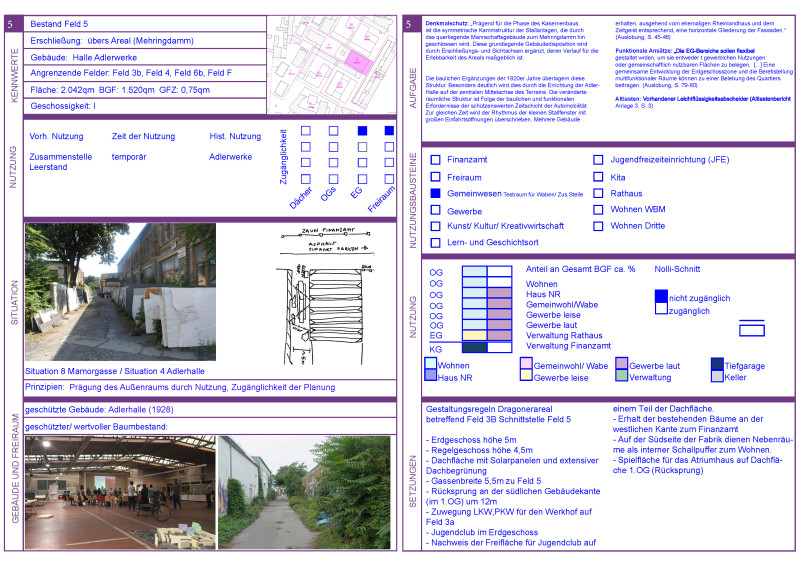Click 'Gestaltungsregeln Dragonerareal' heading
The width and height of the screenshot is (800, 566).
pyautogui.click(x=489, y=409)
